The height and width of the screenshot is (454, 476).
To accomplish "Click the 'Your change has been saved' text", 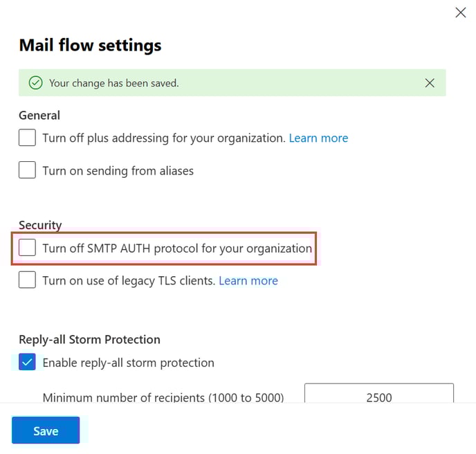I will [x=113, y=83].
